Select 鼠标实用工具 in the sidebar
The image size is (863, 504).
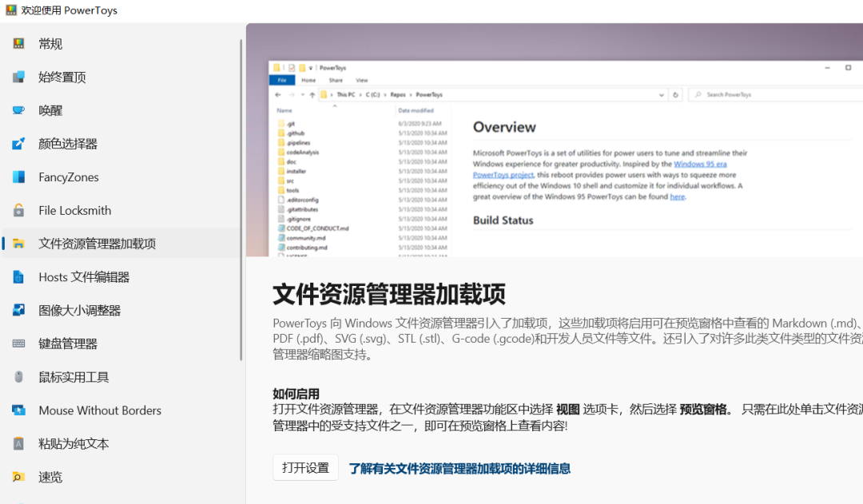pyautogui.click(x=121, y=377)
